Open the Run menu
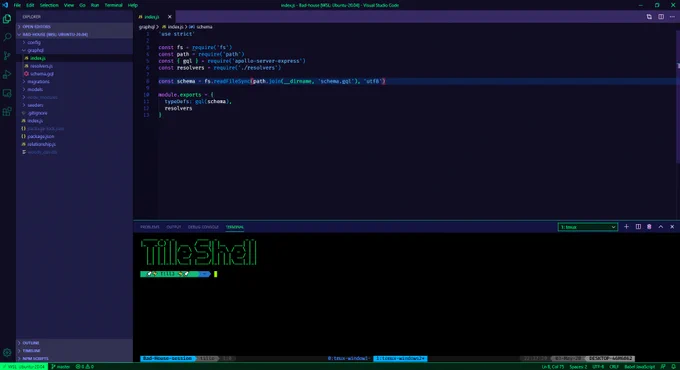Viewport: 680px width, 370px height. (95, 5)
